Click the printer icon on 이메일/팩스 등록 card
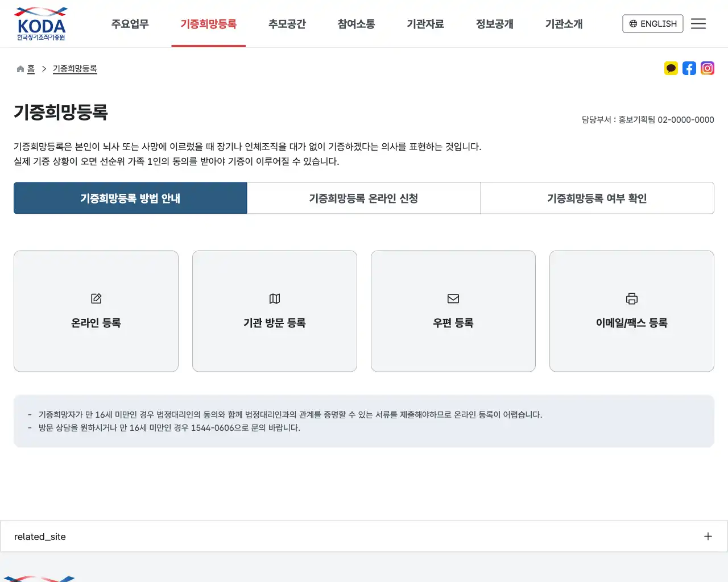 (631, 298)
